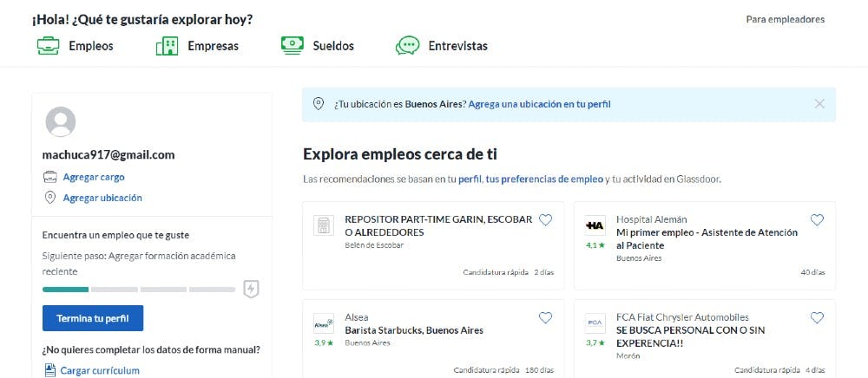Click the Empresas building icon
This screenshot has width=868, height=378.
coord(167,46)
